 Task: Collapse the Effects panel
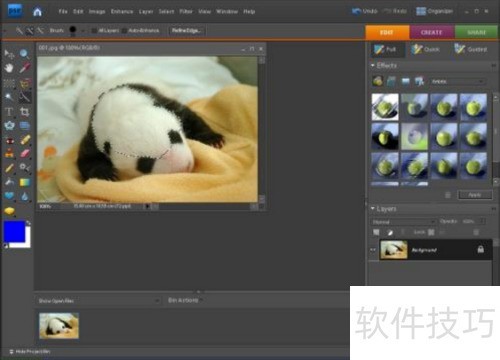pyautogui.click(x=373, y=66)
